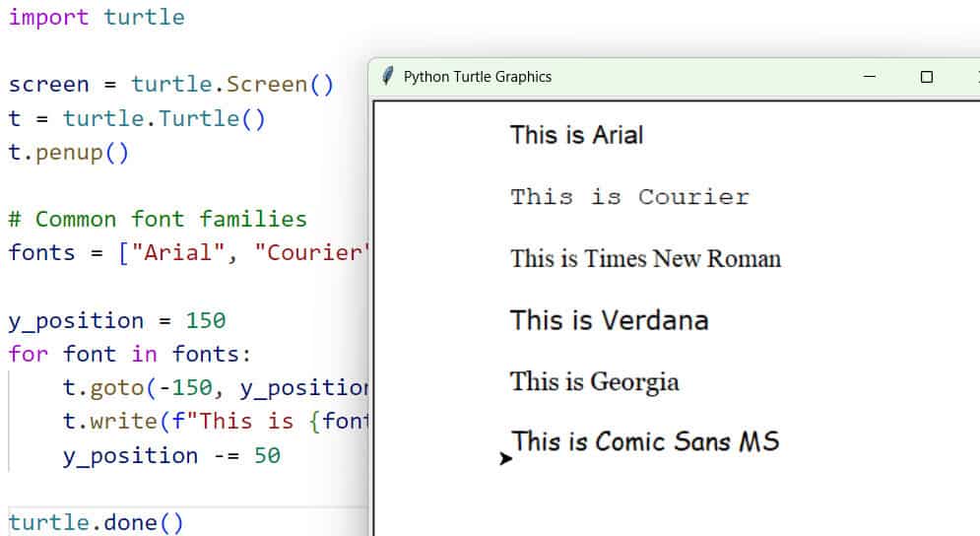Maximize the Python Turtle Graphics window
Screen dimensions: 980x536
click(x=926, y=77)
